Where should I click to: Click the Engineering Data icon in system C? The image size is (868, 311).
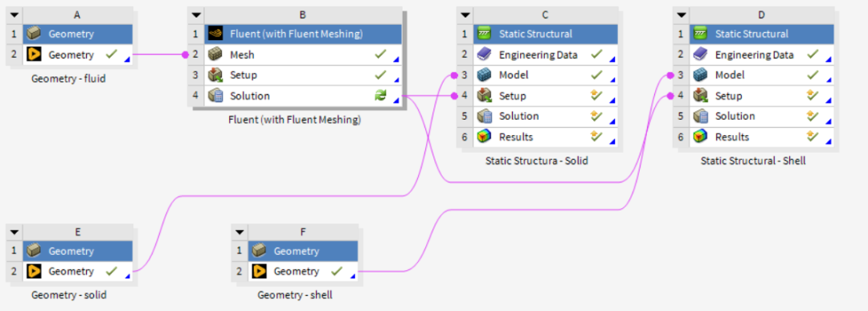coord(485,55)
